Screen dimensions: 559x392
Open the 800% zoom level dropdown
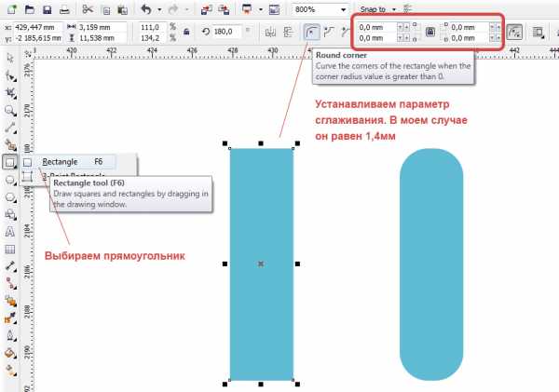343,10
